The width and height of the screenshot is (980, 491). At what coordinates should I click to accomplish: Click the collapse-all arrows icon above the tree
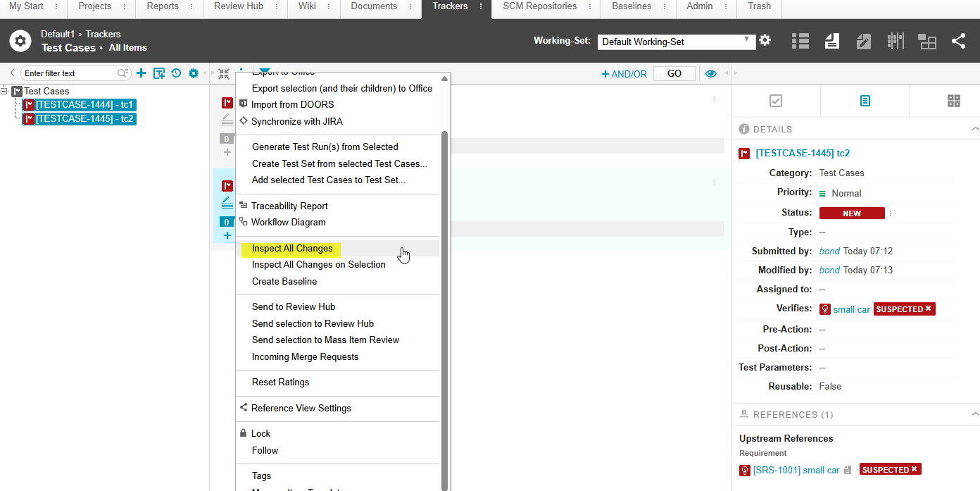[x=224, y=73]
